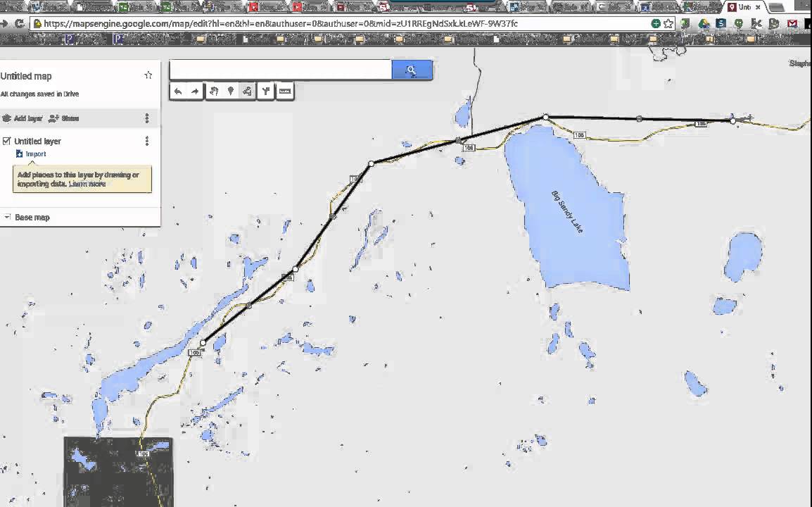Open the Learn more link in tooltip
The height and width of the screenshot is (507, 812).
coord(87,184)
